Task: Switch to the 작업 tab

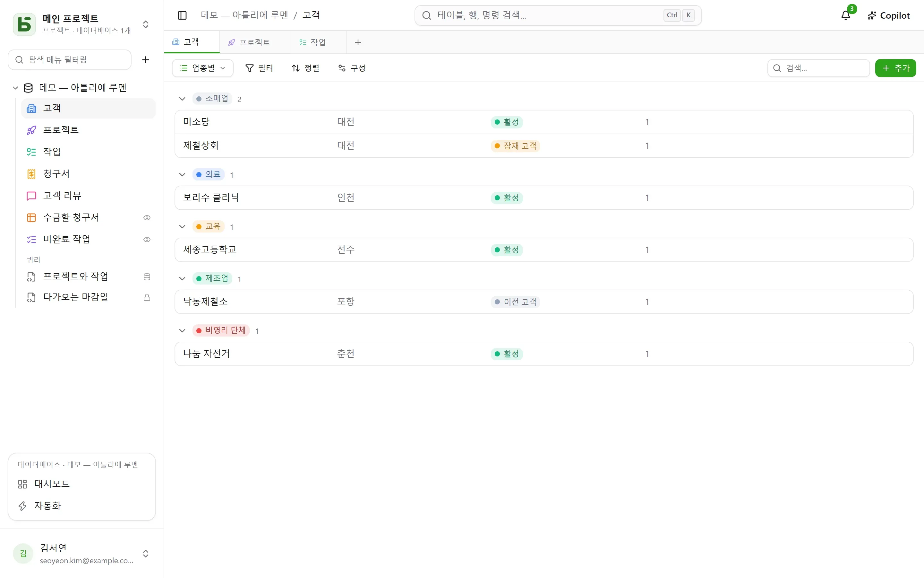Action: coord(319,42)
